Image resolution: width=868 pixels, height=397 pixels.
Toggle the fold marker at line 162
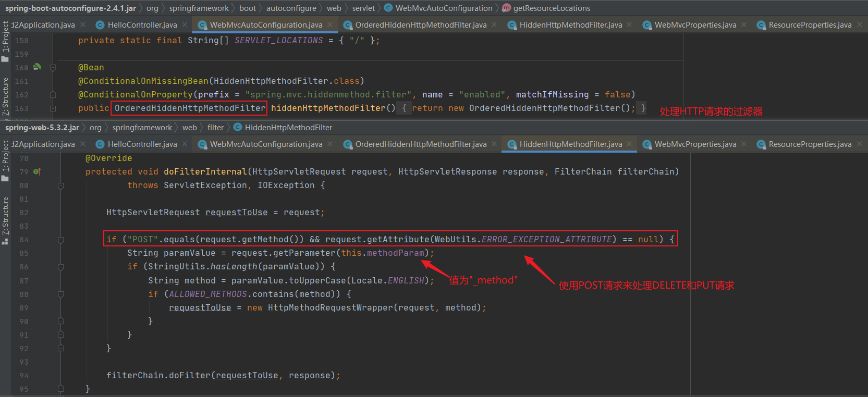(53, 95)
